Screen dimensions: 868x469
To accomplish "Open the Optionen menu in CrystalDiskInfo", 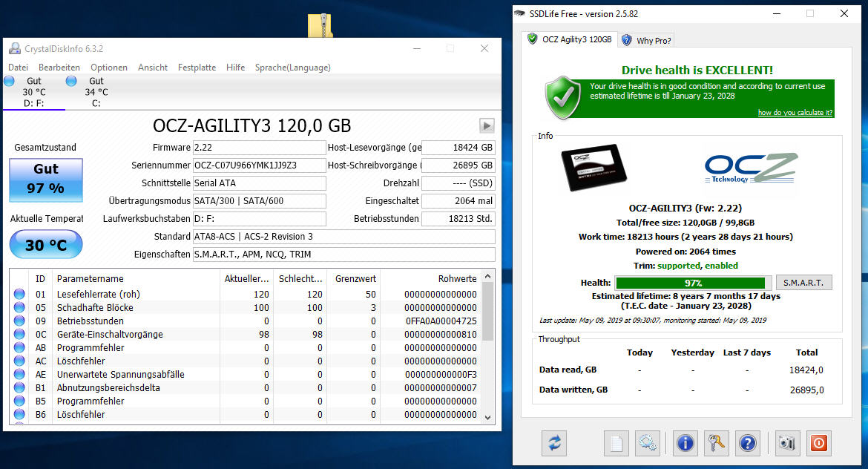I will (108, 67).
